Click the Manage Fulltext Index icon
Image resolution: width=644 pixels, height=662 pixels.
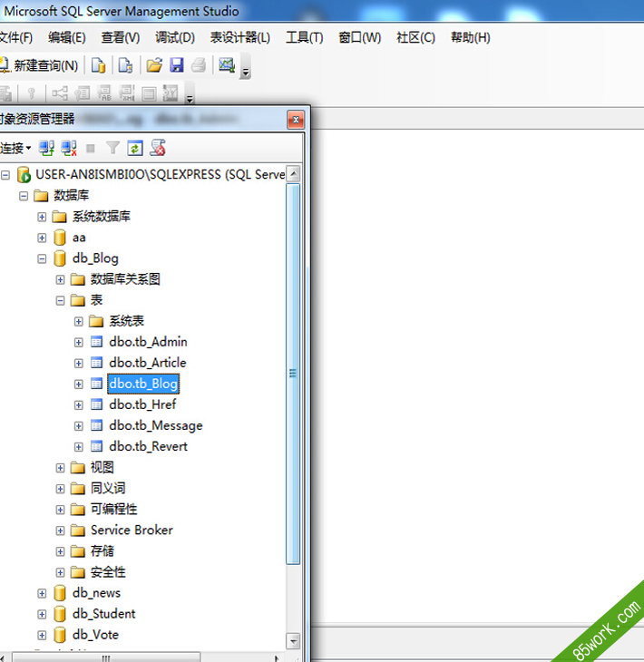coord(104,92)
